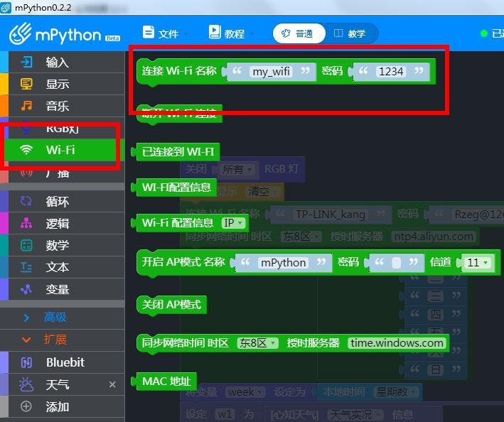Select the 已连接到 WI-FI block
The height and width of the screenshot is (422, 504).
point(177,151)
